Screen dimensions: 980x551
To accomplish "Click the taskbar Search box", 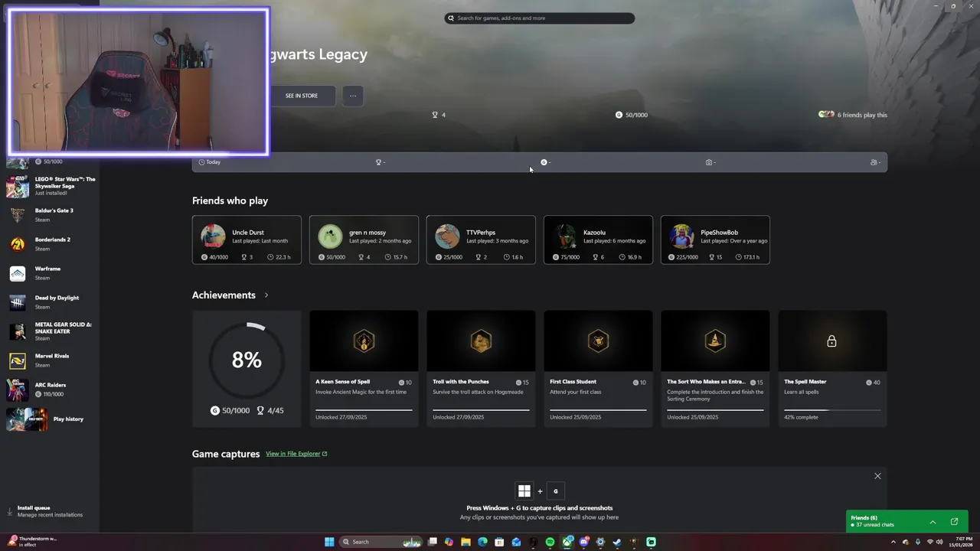I will point(381,542).
